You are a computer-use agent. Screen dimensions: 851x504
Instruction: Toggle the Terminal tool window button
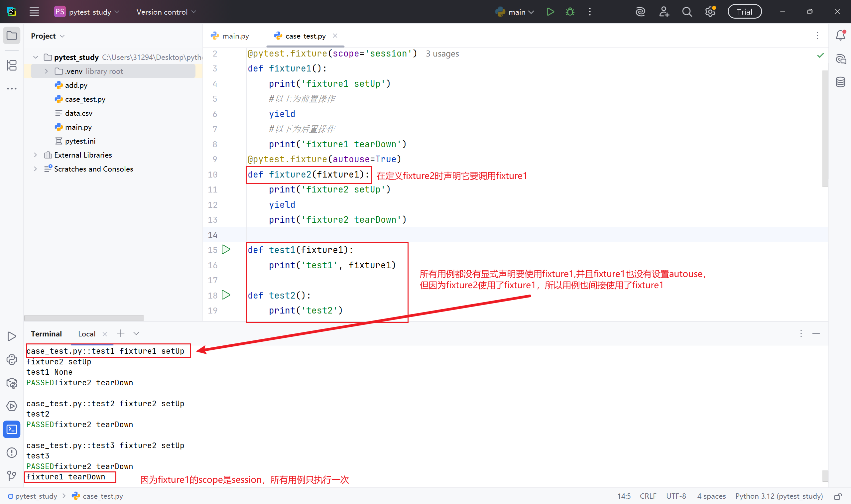coord(12,429)
